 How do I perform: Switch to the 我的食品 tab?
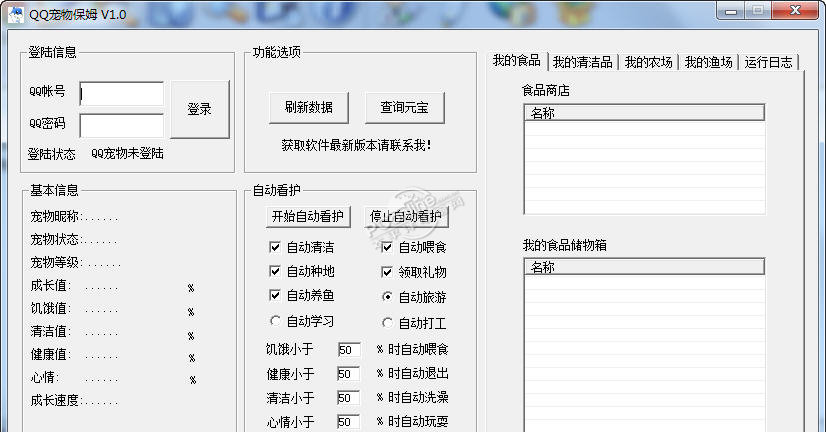click(517, 61)
